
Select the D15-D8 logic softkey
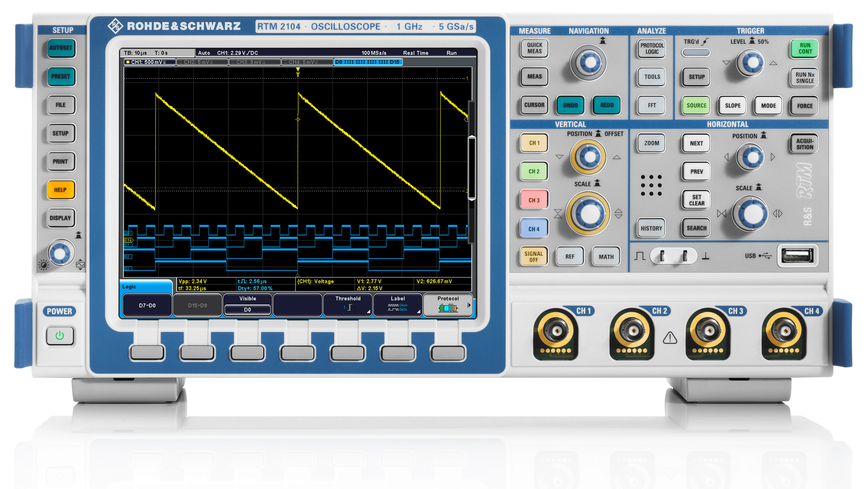[198, 305]
